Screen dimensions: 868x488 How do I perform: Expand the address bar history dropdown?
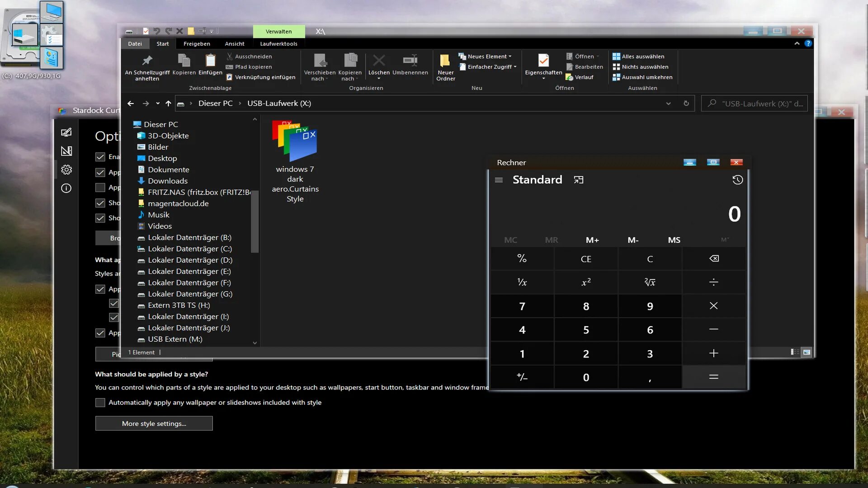[x=669, y=103]
